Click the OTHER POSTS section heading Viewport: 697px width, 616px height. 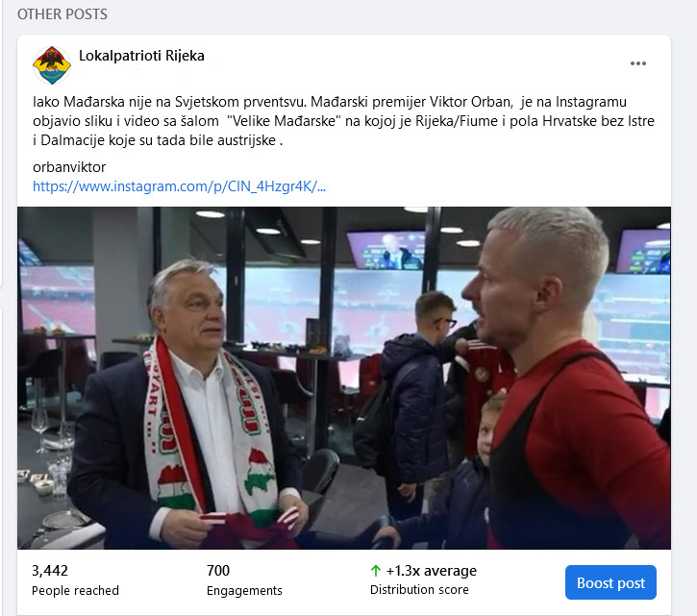pos(62,14)
